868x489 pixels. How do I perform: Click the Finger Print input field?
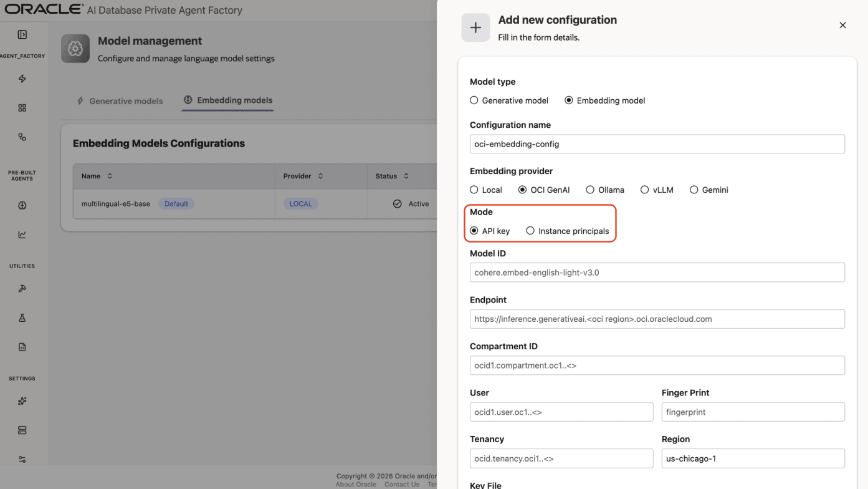click(753, 412)
